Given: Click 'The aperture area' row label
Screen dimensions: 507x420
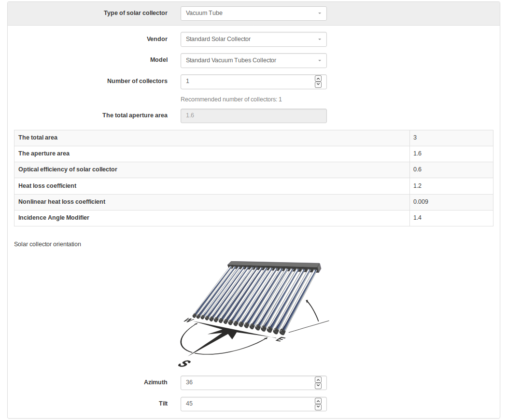Looking at the screenshot, I should [x=44, y=153].
